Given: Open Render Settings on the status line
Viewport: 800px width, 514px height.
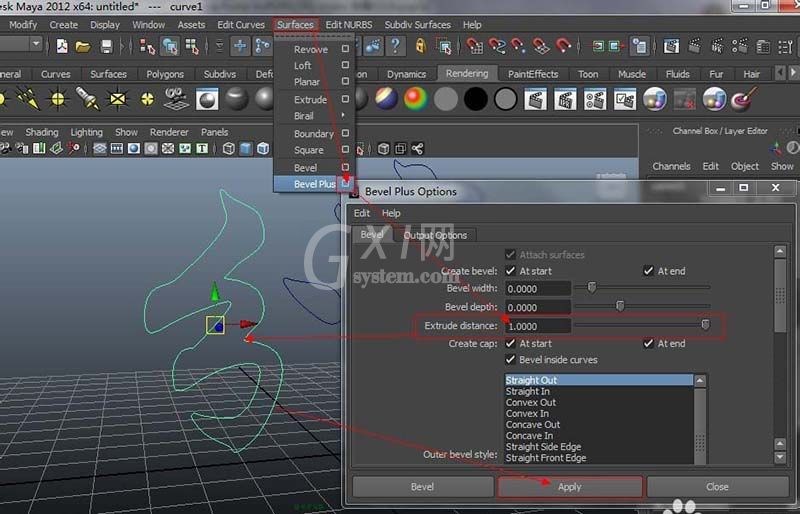Looking at the screenshot, I should click(740, 46).
